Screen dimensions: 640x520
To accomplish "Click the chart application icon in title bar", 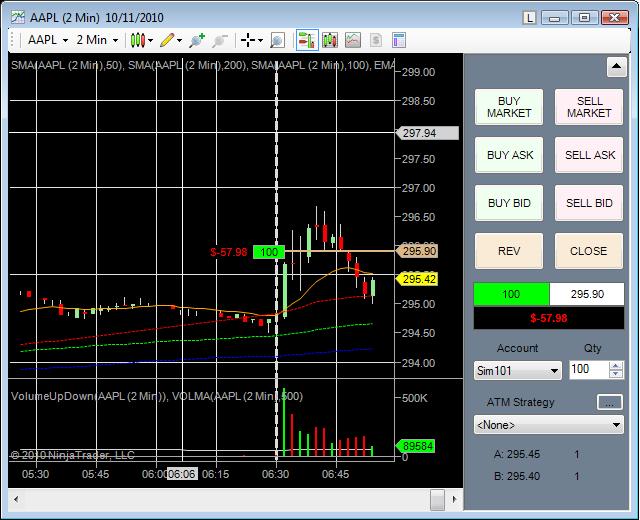I will 18,17.
